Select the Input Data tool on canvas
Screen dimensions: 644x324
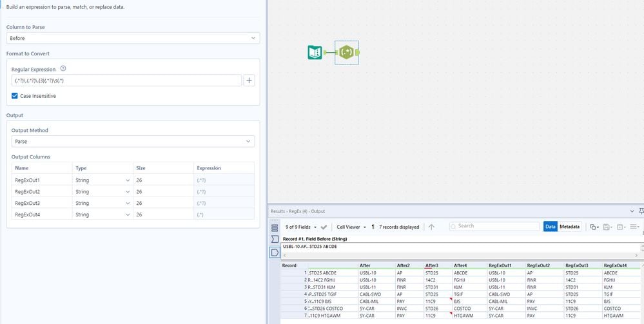click(x=315, y=53)
